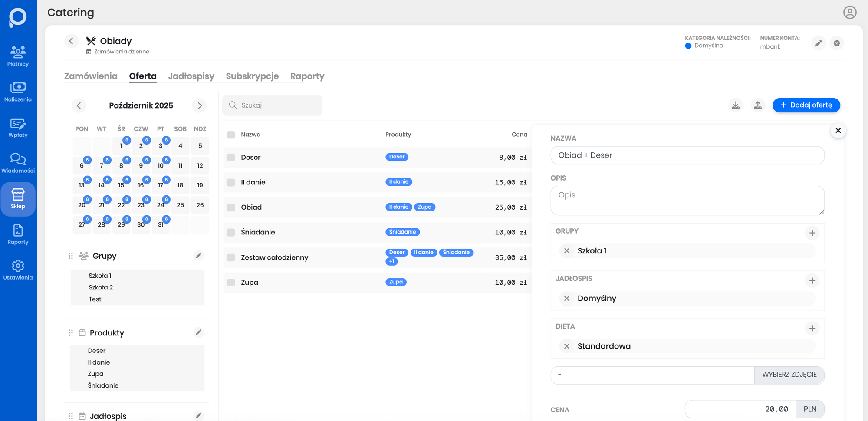This screenshot has width=868, height=421.
Task: Go to Wpłaty sidebar icon
Action: pos(18,128)
